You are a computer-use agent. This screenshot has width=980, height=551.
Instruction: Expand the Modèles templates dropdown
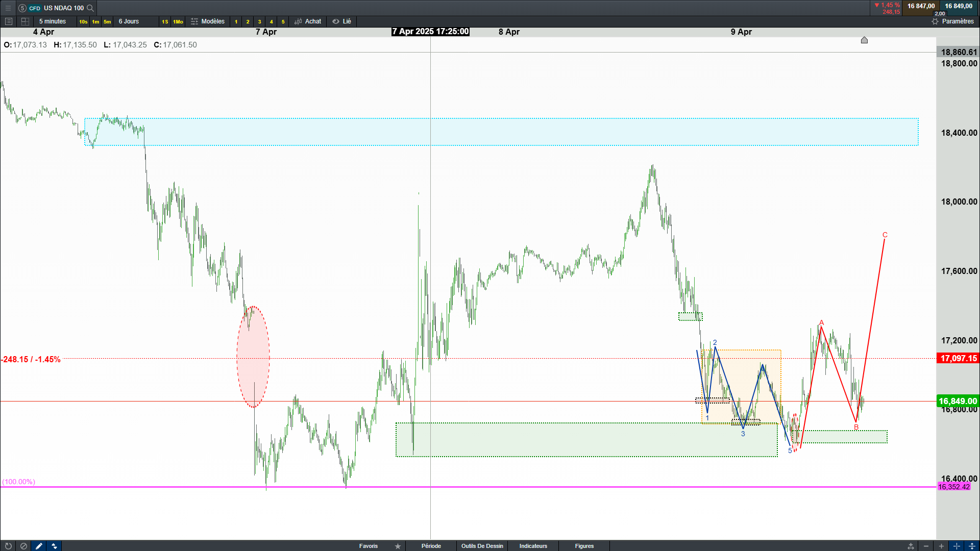click(x=208, y=21)
